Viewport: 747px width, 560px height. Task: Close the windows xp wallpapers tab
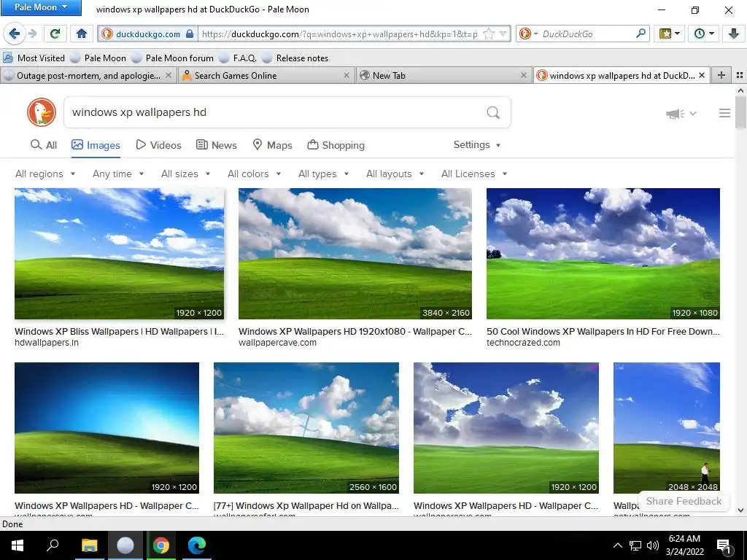coord(702,75)
